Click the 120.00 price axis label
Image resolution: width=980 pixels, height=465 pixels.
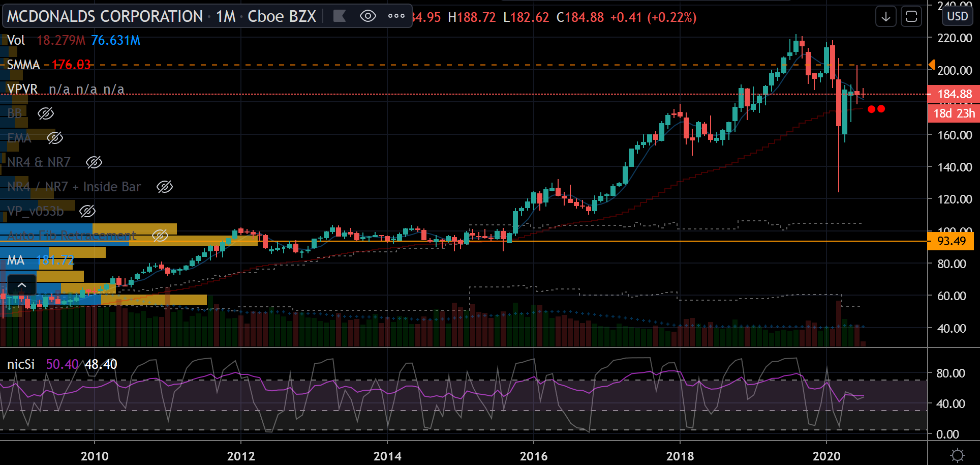coord(955,199)
